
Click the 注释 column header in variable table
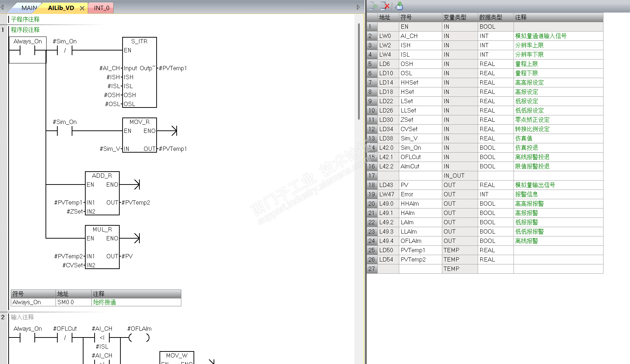[x=558, y=17]
